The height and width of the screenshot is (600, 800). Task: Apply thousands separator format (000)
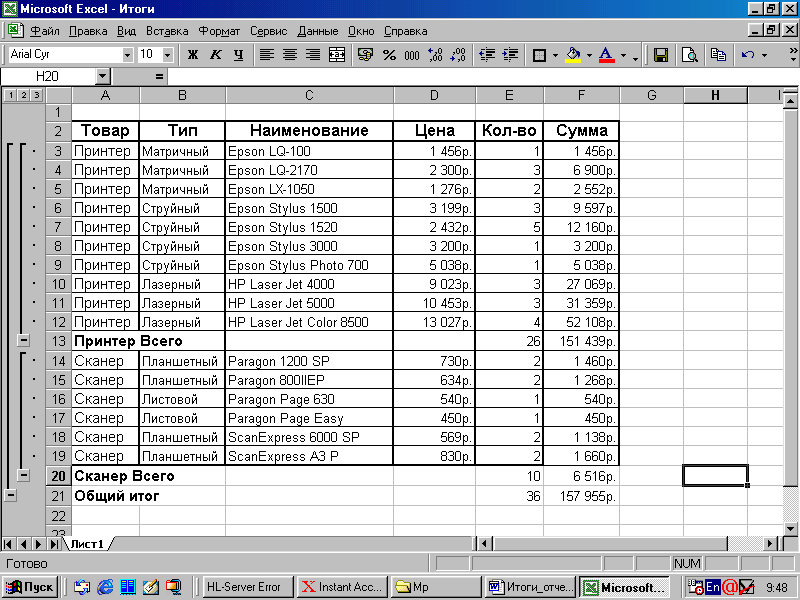[x=412, y=55]
